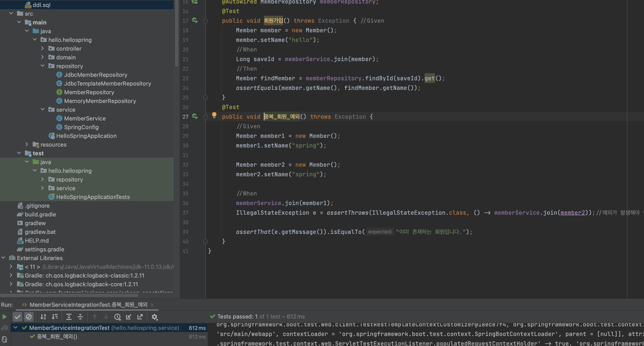This screenshot has width=644, height=346.
Task: Click assertThrows call on line 37
Action: pos(348,213)
